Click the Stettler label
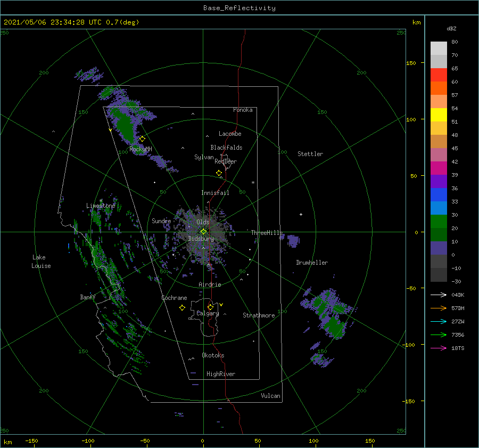This screenshot has width=479, height=448. [x=310, y=154]
